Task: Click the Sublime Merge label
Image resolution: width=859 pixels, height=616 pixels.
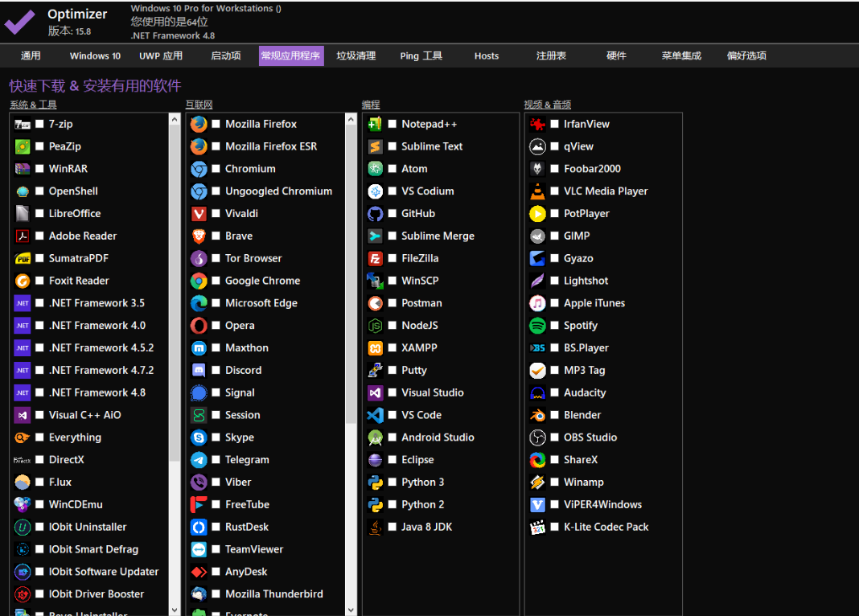Action: [438, 236]
